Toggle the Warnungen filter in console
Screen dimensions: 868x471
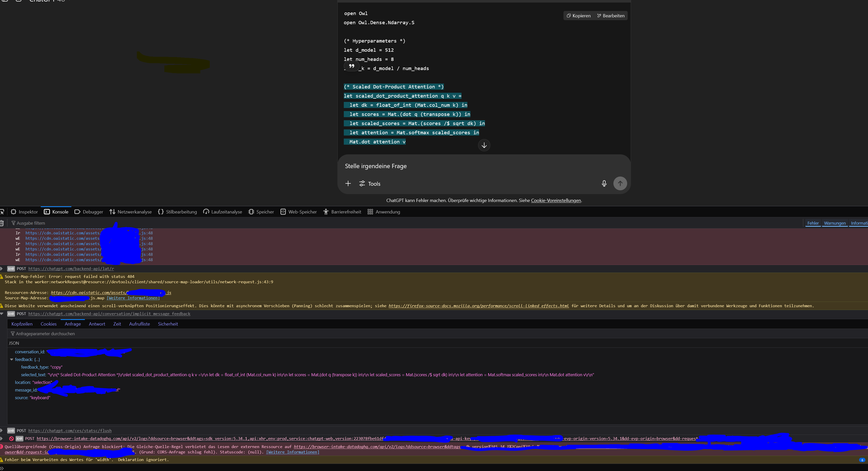pyautogui.click(x=835, y=223)
